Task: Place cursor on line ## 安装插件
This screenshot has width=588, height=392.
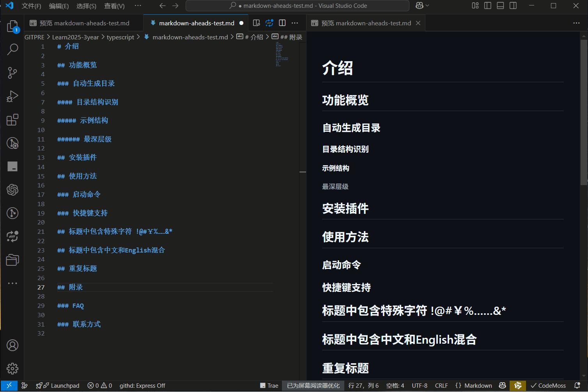Action: click(x=77, y=157)
